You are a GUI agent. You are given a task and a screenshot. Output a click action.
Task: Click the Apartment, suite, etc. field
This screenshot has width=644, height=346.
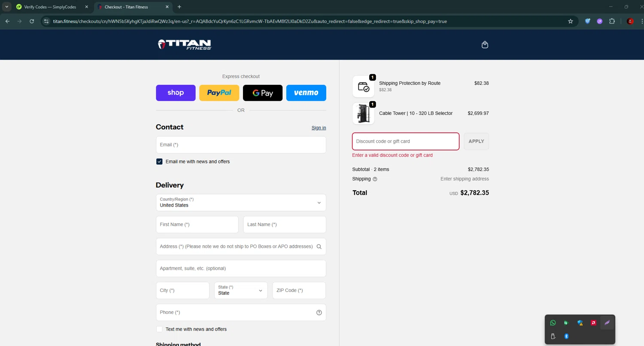point(241,268)
